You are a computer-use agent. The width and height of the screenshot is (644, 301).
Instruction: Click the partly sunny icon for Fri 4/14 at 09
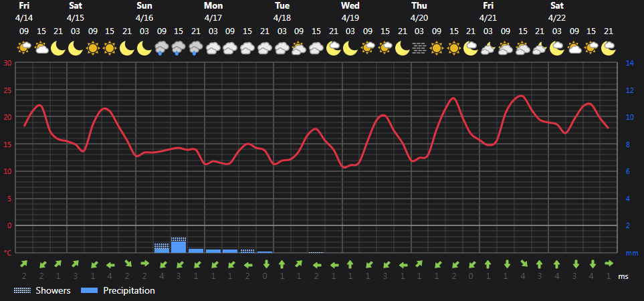(24, 47)
